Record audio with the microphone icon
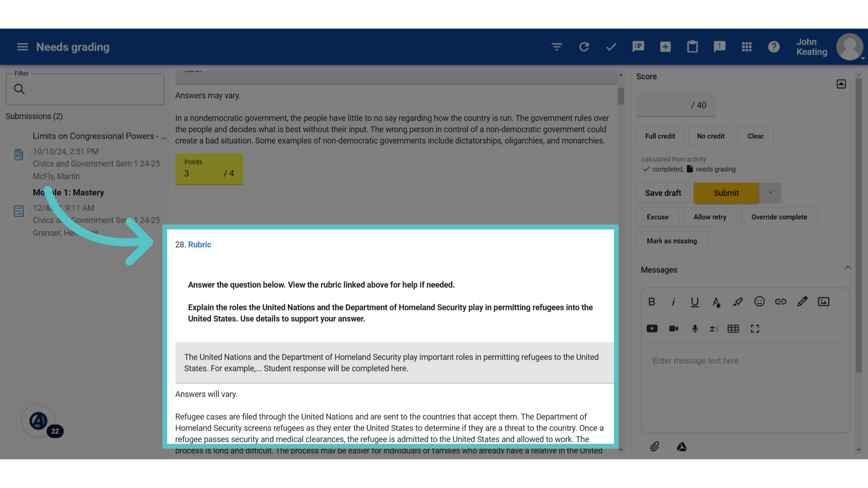This screenshot has height=488, width=868. [x=695, y=328]
